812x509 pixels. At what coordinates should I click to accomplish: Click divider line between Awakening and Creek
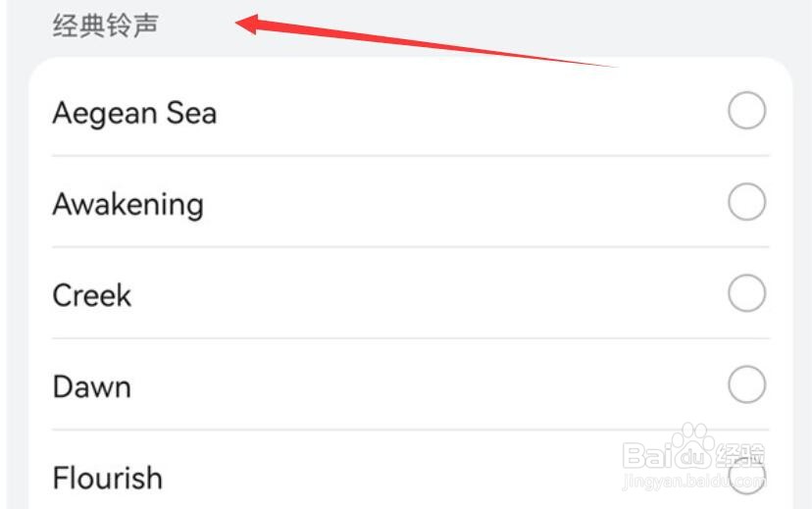410,247
